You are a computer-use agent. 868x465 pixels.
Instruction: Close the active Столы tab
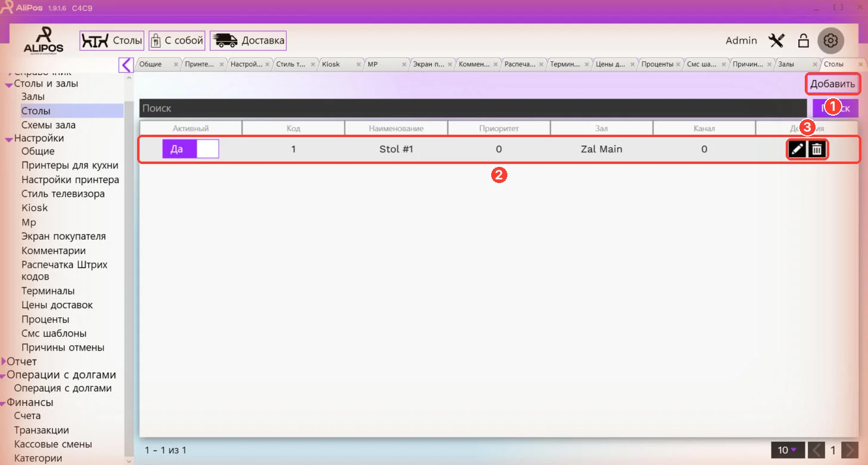click(x=861, y=64)
